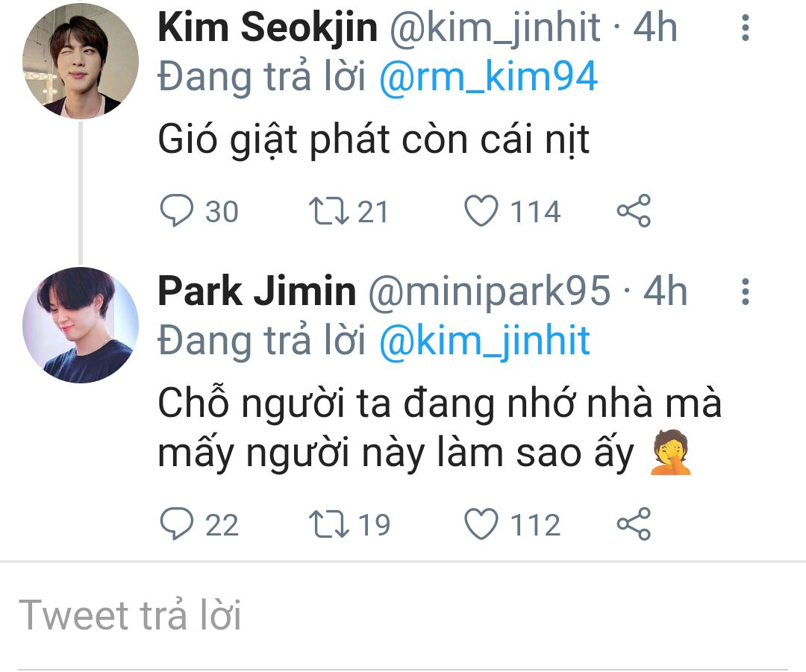This screenshot has height=672, width=806.
Task: Share Park Jimin's tweet
Action: pos(634,524)
